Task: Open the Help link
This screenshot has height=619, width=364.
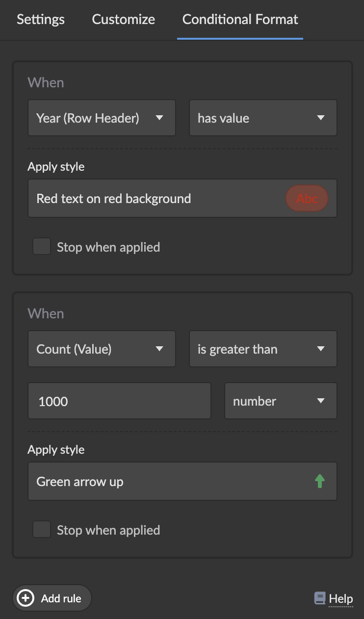Action: pyautogui.click(x=340, y=598)
